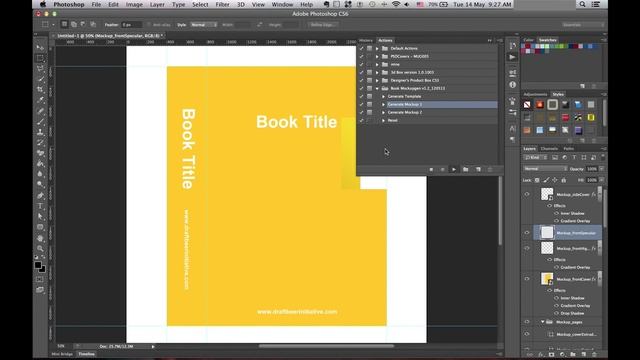Click the Add layer style fx icon
640x360 pixels.
click(x=541, y=354)
